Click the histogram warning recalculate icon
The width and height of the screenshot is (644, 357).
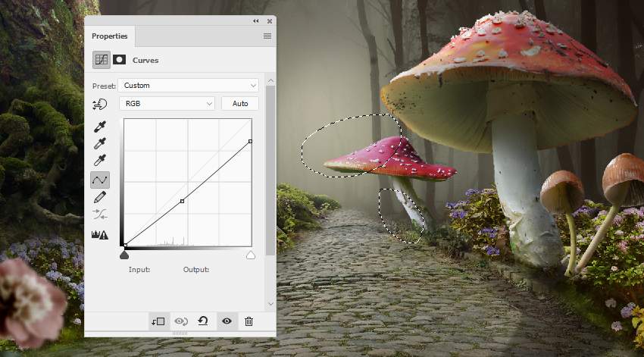[100, 235]
